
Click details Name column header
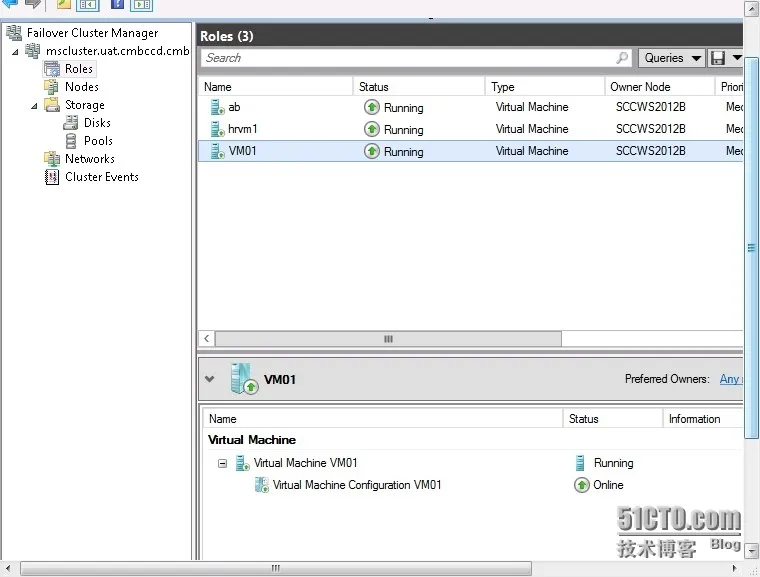(x=382, y=419)
